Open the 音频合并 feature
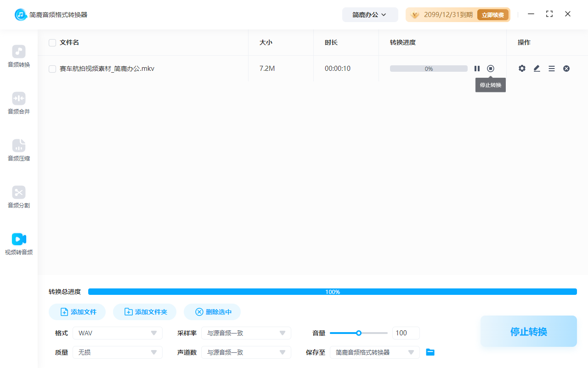Viewport: 588px width, 368px height. [18, 102]
